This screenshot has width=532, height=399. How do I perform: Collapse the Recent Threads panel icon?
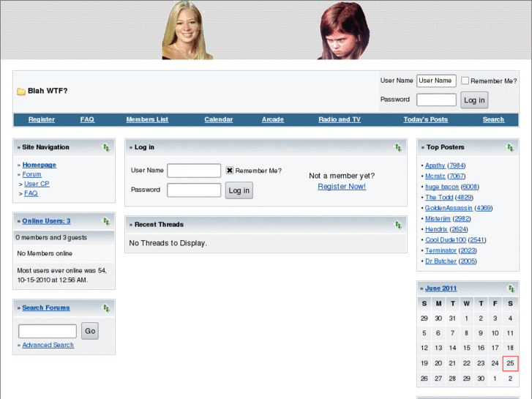pyautogui.click(x=398, y=225)
